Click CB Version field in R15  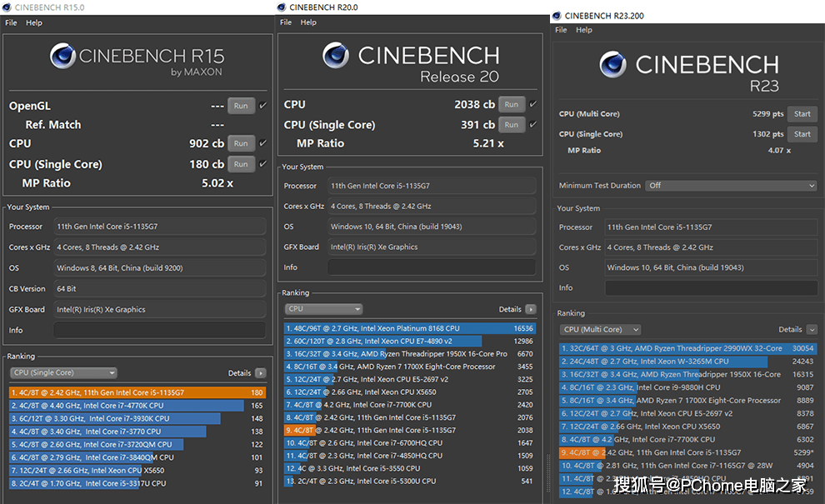click(159, 289)
